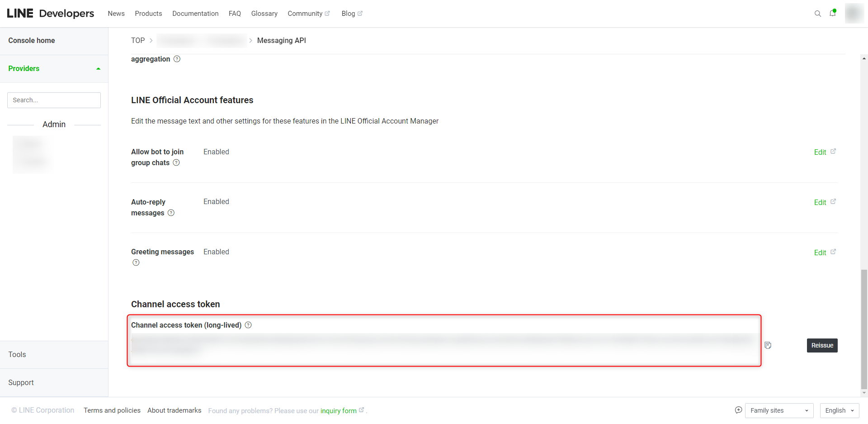Click help icon for Channel access token (long-lived)

pos(248,325)
